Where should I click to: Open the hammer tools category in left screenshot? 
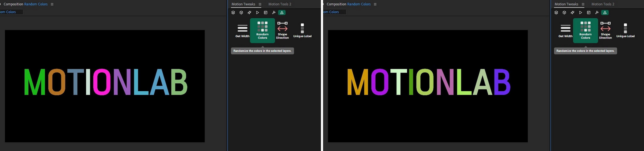click(273, 12)
